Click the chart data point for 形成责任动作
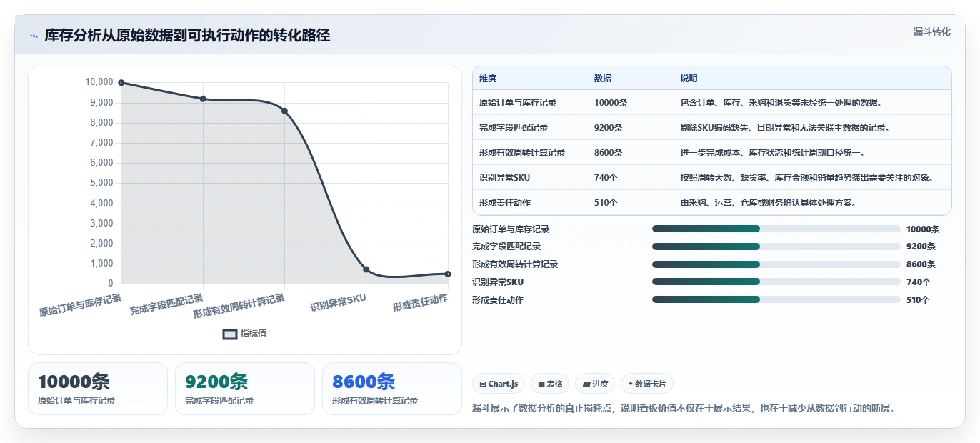 [x=448, y=274]
